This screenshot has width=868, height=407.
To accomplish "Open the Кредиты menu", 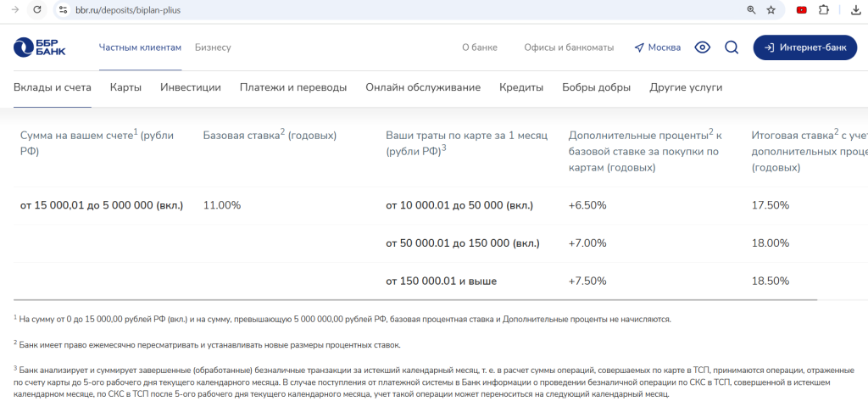I will tap(521, 87).
